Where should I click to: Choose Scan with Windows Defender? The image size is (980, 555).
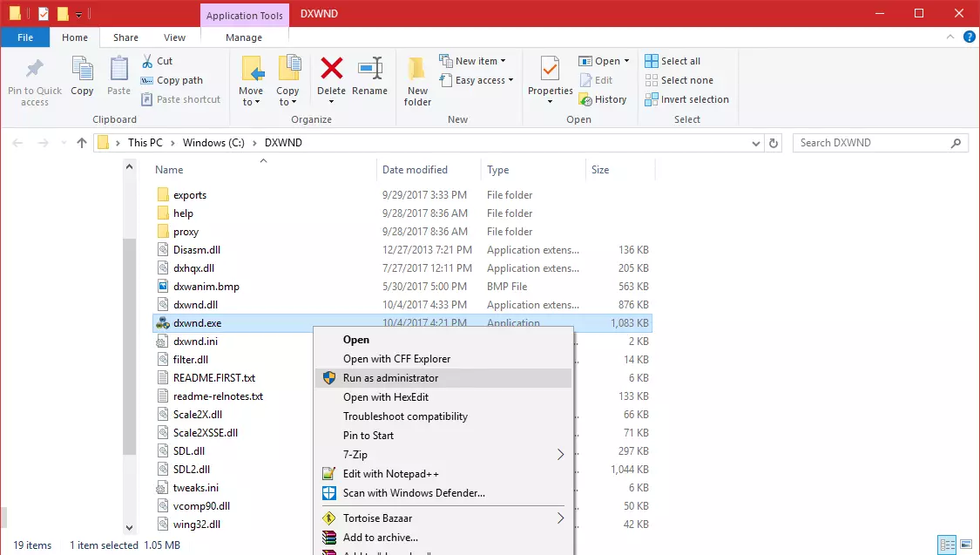click(x=443, y=493)
